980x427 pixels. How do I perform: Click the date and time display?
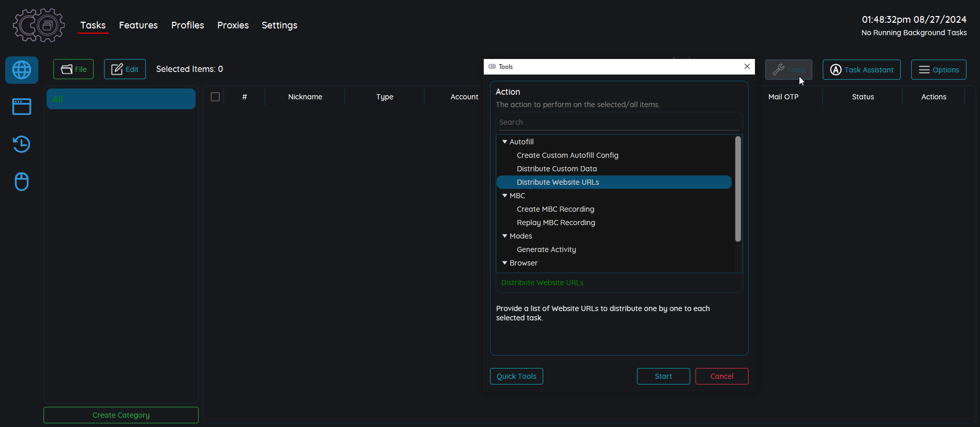coord(914,20)
